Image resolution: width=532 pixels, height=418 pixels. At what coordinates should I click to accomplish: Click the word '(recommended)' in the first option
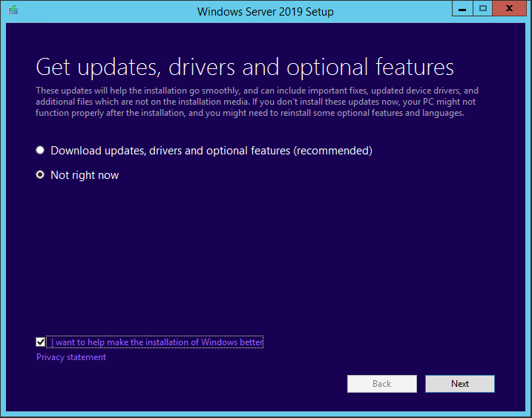(x=332, y=151)
